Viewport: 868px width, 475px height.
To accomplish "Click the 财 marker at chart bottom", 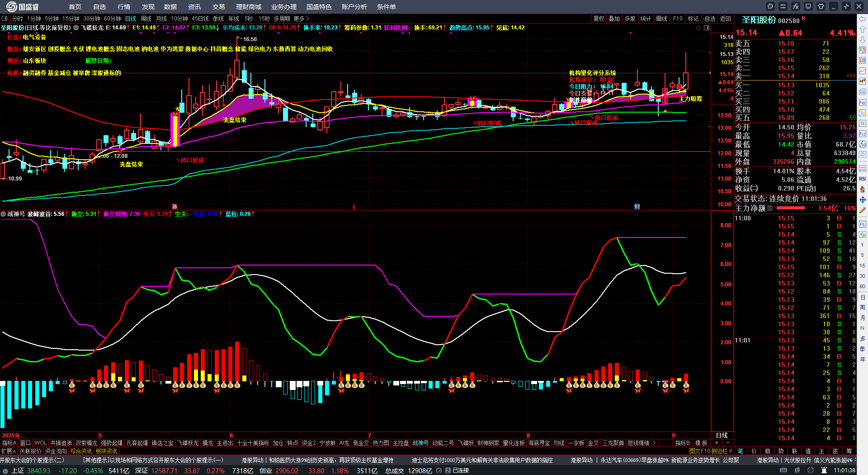I will coord(637,207).
